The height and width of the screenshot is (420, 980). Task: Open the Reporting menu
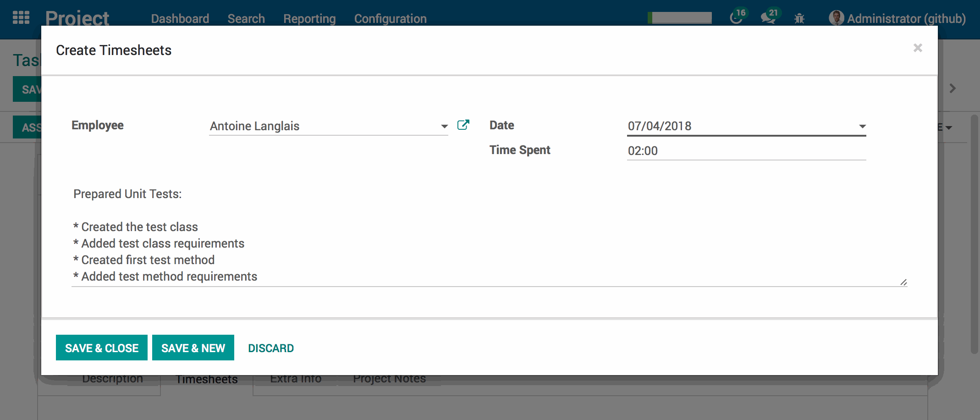[309, 19]
